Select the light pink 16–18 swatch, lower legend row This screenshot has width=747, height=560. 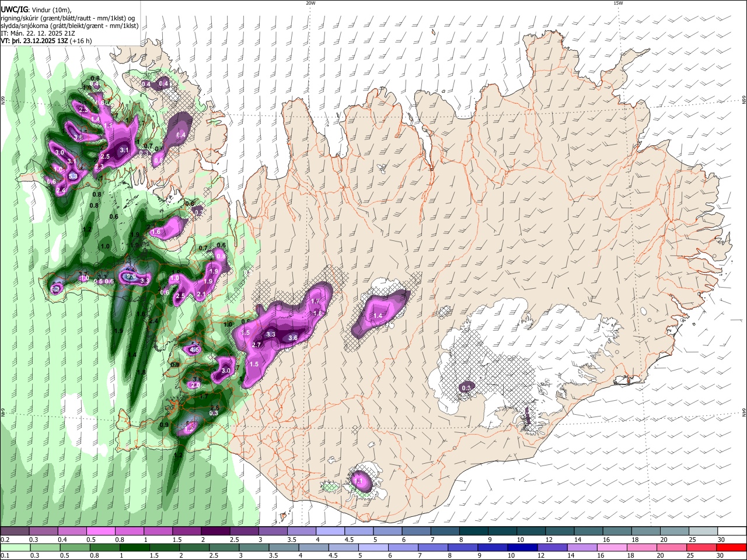coord(612,548)
